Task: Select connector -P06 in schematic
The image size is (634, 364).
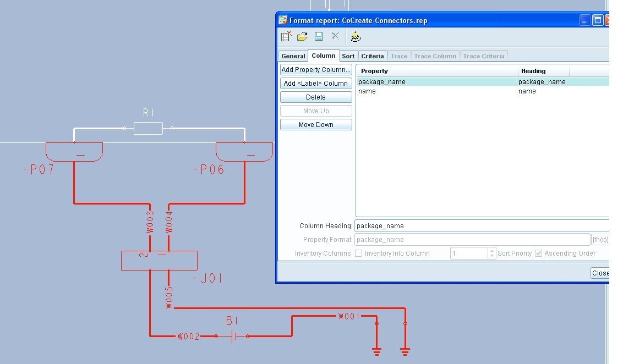Action: tap(244, 152)
